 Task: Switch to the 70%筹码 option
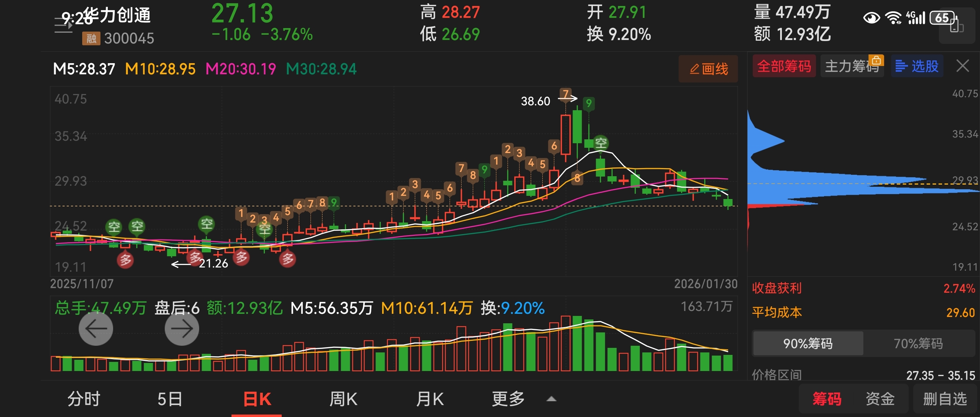918,343
